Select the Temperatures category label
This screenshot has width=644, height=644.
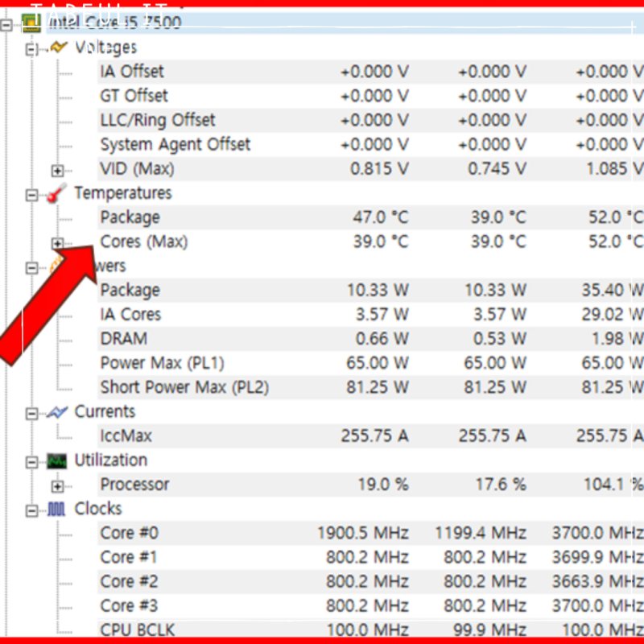coord(123,193)
